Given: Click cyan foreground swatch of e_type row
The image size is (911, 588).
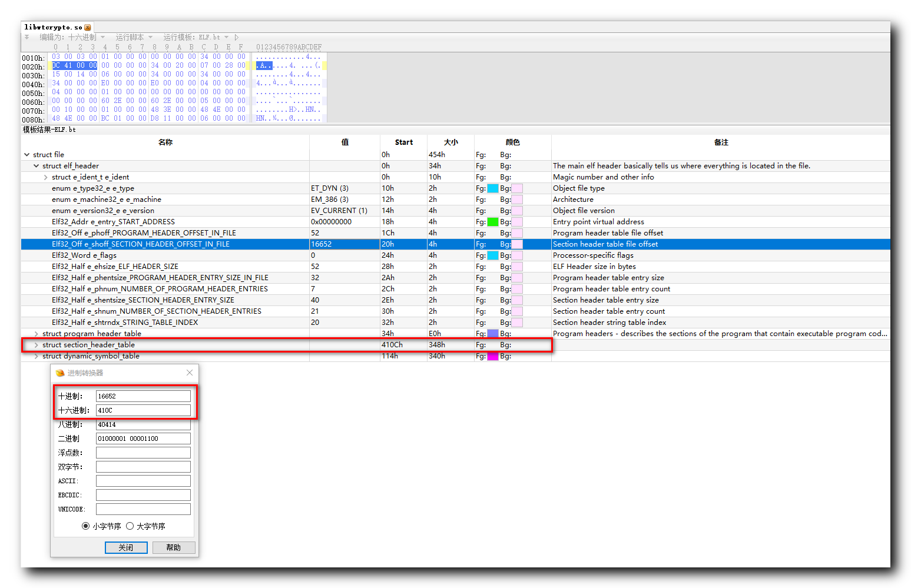Looking at the screenshot, I should (x=493, y=188).
